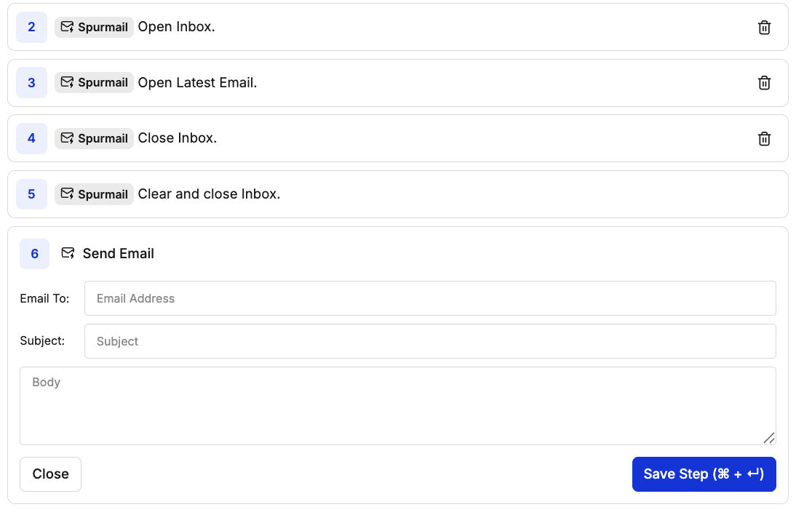Click the Email Address input field
812x515 pixels.
[430, 298]
